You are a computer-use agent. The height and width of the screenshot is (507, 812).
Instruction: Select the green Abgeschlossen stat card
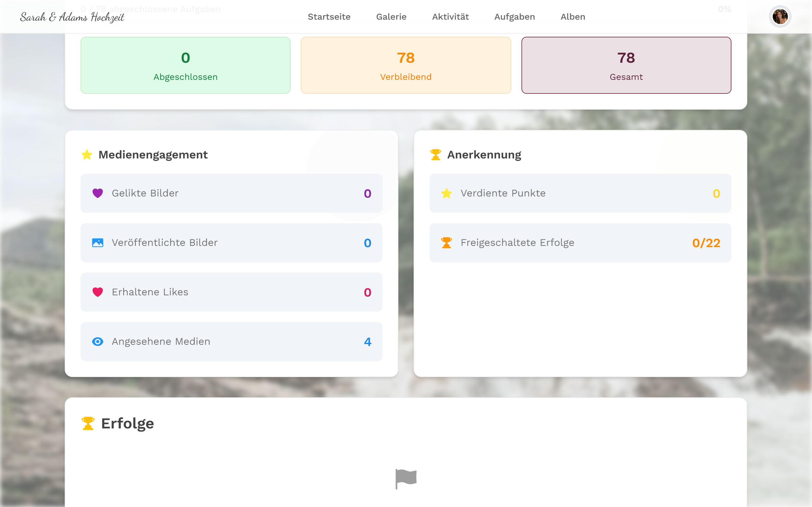point(186,65)
